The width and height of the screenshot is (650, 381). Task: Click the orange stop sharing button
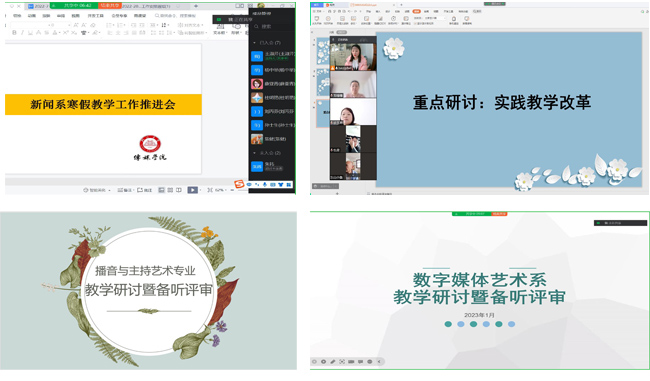[109, 6]
